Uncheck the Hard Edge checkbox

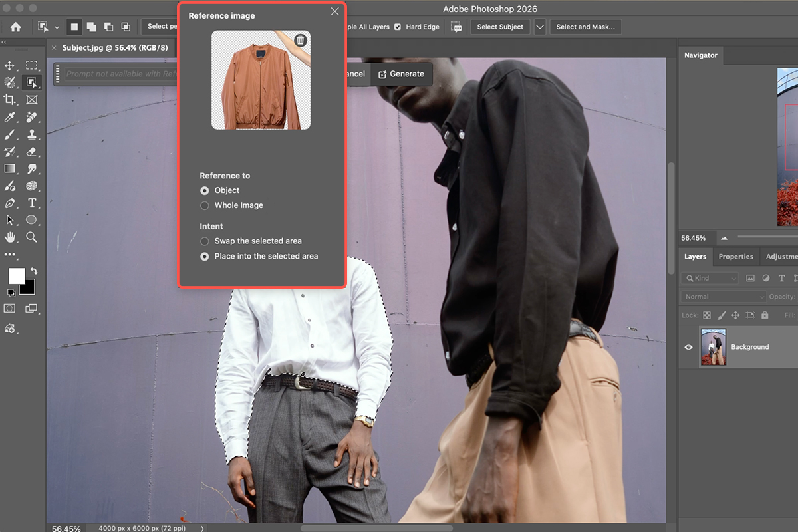pyautogui.click(x=398, y=27)
